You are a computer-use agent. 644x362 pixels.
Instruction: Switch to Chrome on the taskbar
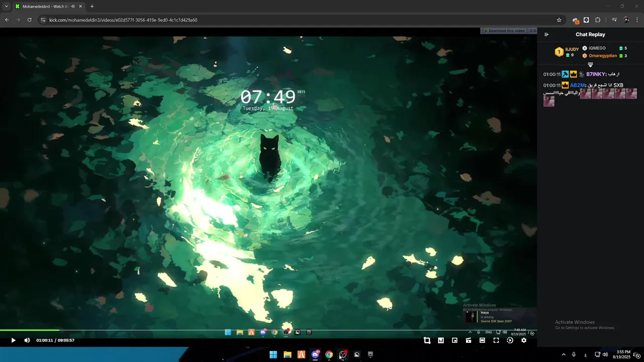[329, 354]
